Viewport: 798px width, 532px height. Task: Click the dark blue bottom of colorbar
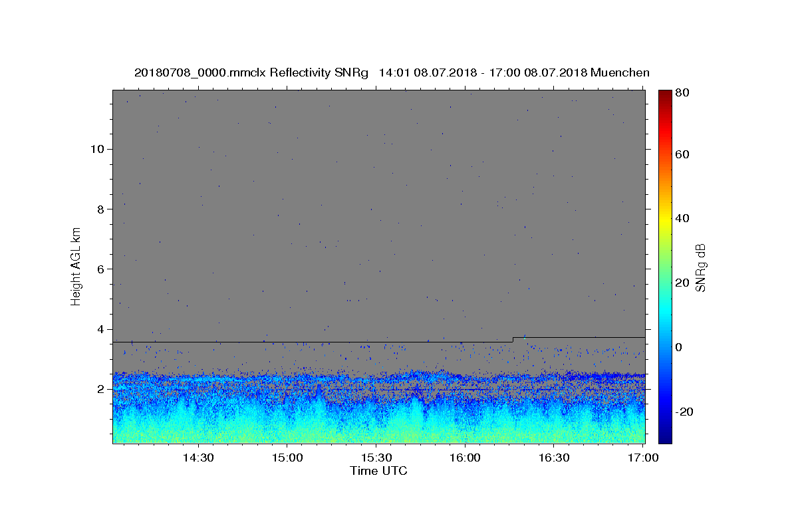[x=665, y=437]
